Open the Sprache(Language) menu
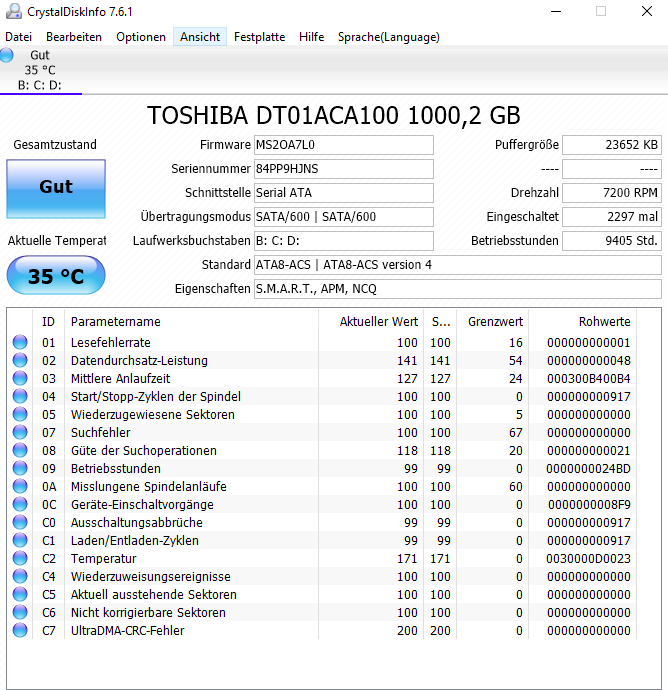This screenshot has height=690, width=668. 389,37
